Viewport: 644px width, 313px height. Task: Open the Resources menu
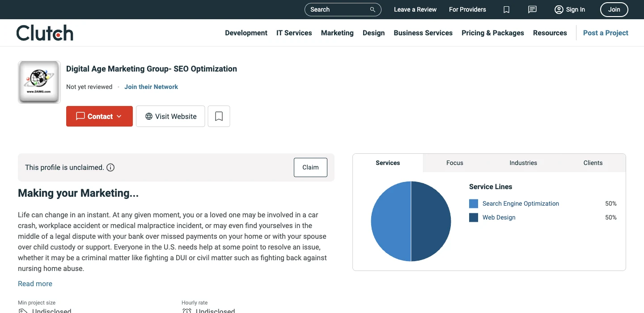(x=550, y=33)
